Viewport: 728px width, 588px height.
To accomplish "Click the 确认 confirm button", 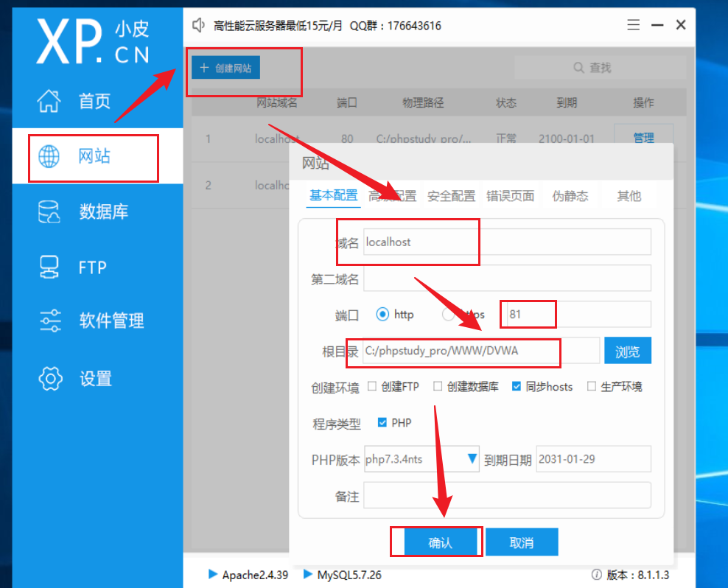I will pyautogui.click(x=440, y=542).
